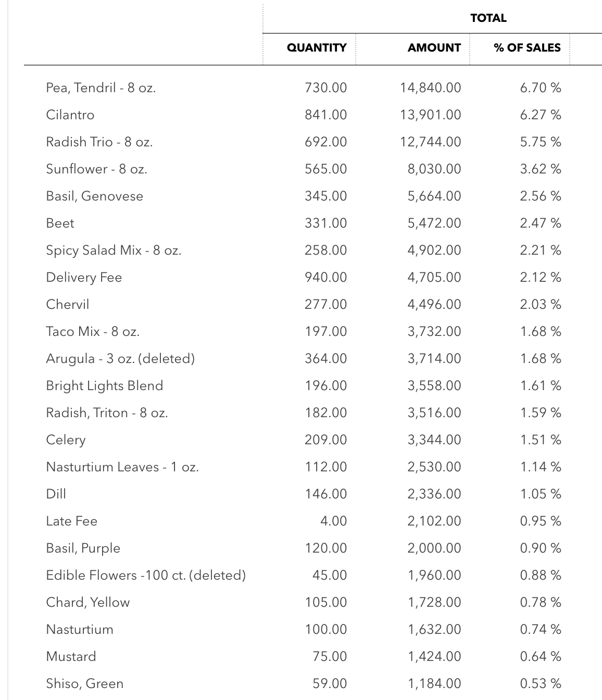
Task: Click the Beet amount 5,472.00
Action: (x=434, y=223)
